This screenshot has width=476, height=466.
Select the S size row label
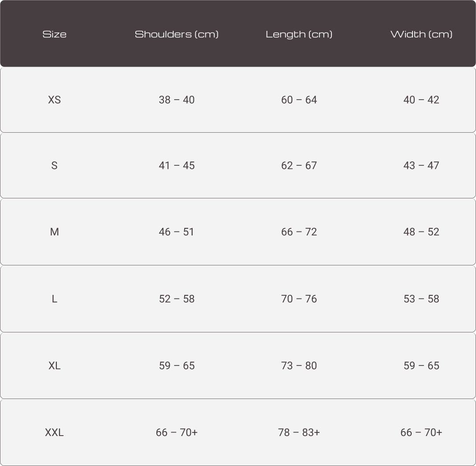coord(54,166)
